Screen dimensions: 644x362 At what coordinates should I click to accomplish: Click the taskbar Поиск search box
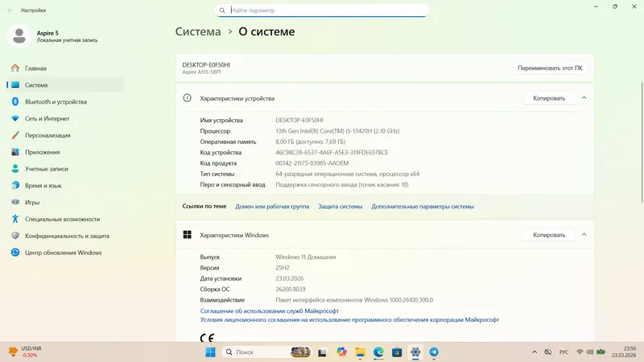coord(267,352)
